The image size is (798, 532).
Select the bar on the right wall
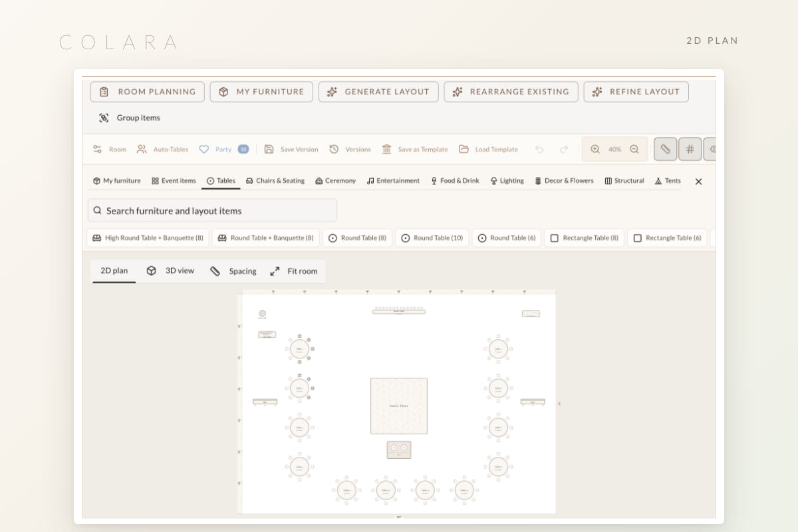pos(533,402)
